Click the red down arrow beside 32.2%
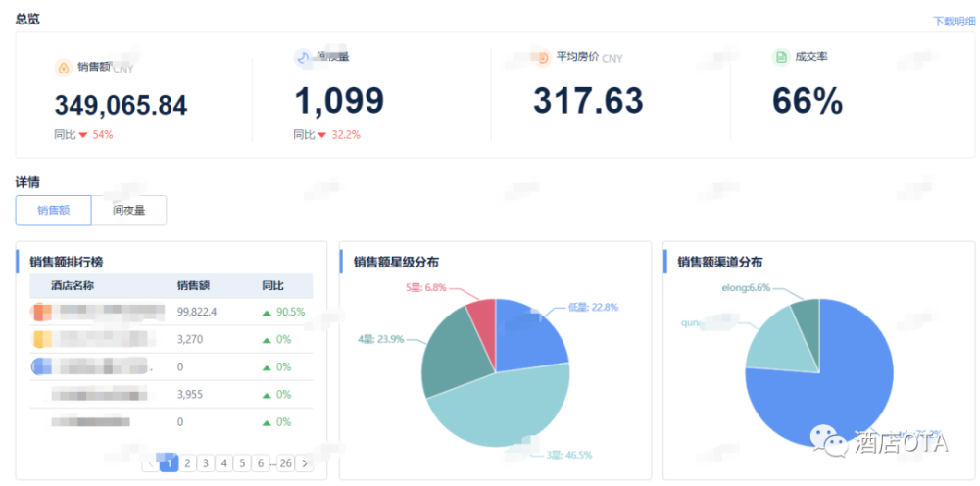 tap(322, 135)
